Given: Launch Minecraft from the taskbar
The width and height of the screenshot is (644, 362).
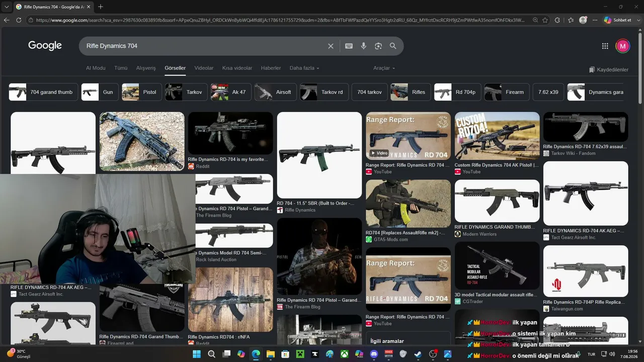Looking at the screenshot, I should 300,354.
